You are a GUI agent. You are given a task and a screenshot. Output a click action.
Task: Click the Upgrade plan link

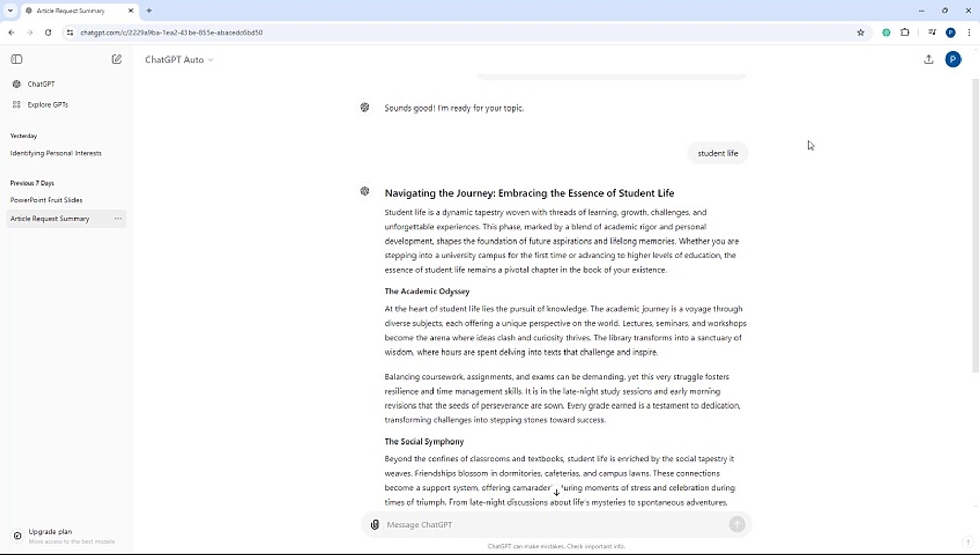(50, 531)
